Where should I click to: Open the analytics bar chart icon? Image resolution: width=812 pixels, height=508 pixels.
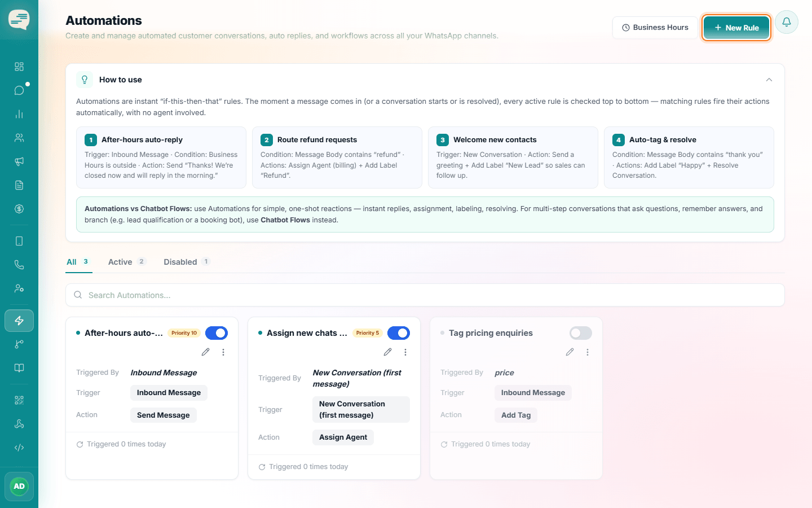point(19,114)
